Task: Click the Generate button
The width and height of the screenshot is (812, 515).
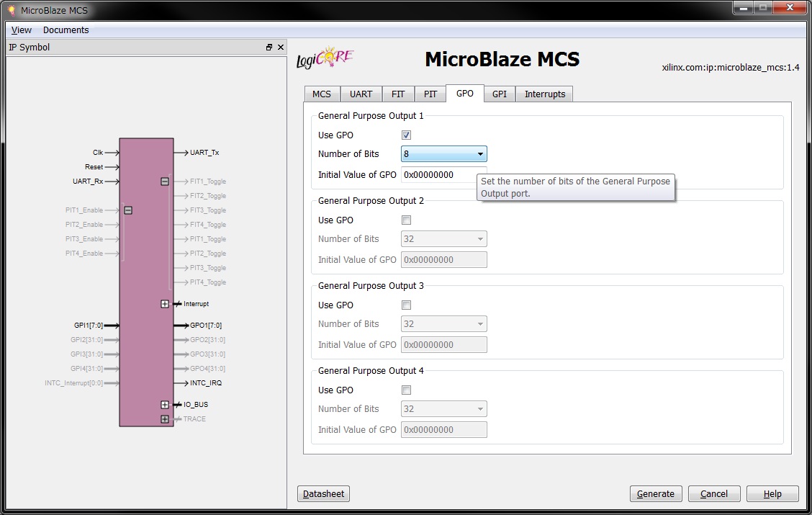Action: point(655,493)
